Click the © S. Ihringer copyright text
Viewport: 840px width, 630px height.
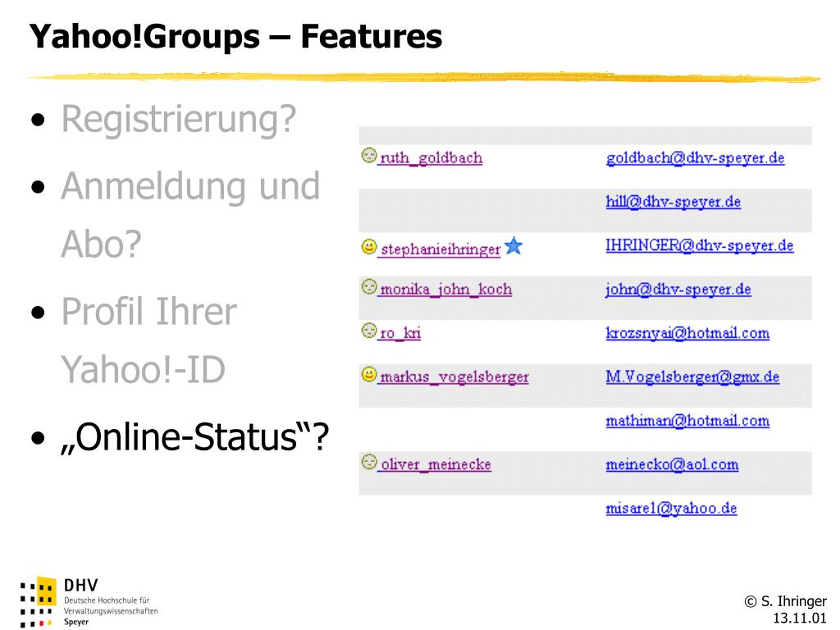click(x=785, y=601)
